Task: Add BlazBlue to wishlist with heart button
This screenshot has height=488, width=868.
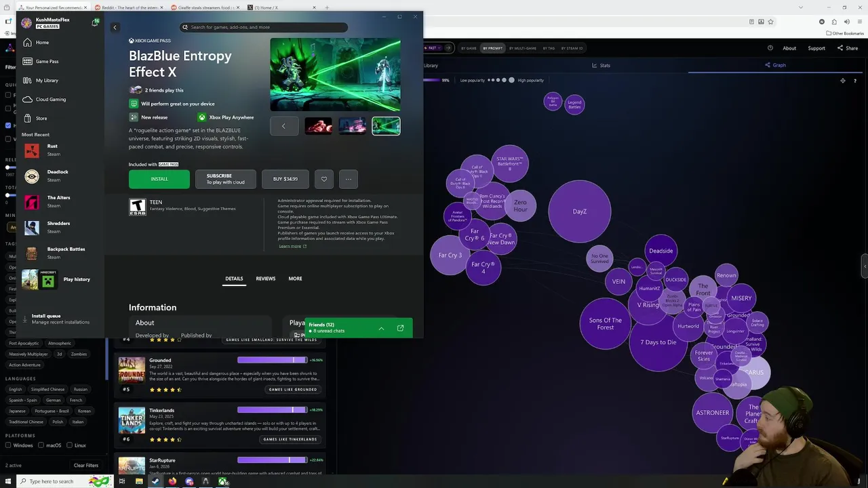Action: [323, 179]
